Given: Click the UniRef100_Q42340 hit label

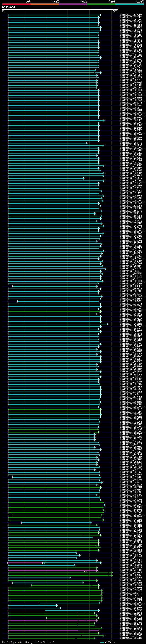Looking at the screenshot, I should (131, 67).
